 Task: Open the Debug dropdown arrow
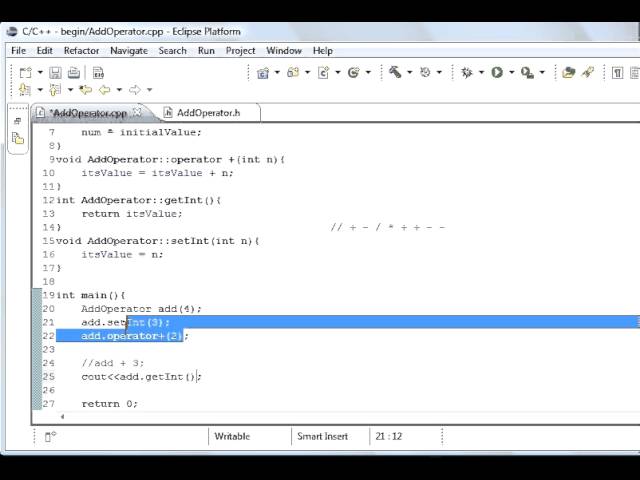click(481, 72)
